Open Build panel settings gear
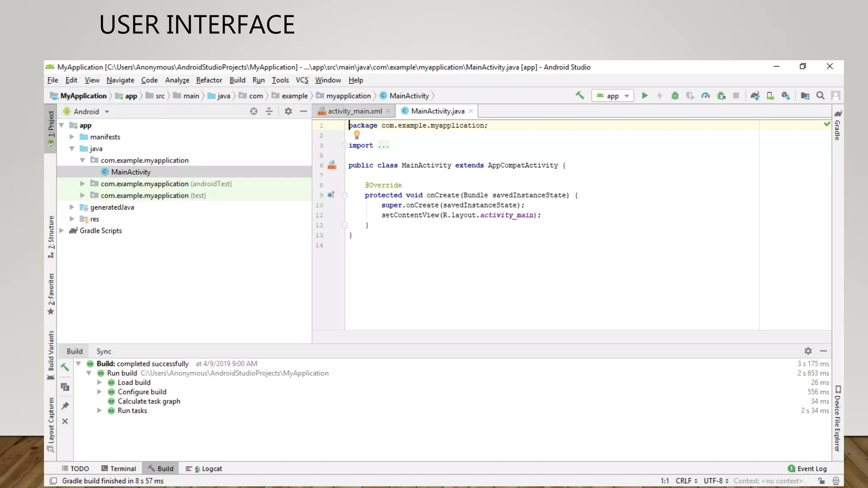The image size is (868, 488). coord(808,351)
